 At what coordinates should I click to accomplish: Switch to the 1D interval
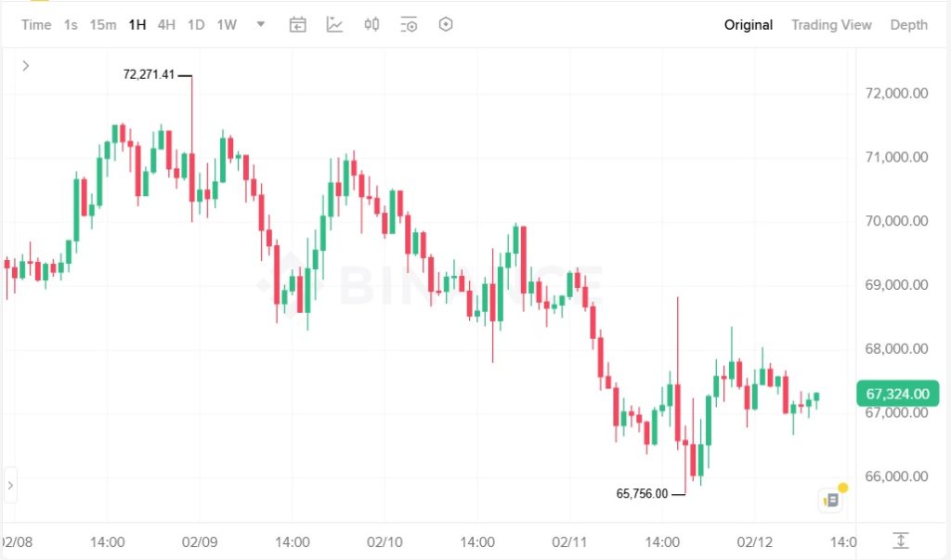pos(196,25)
